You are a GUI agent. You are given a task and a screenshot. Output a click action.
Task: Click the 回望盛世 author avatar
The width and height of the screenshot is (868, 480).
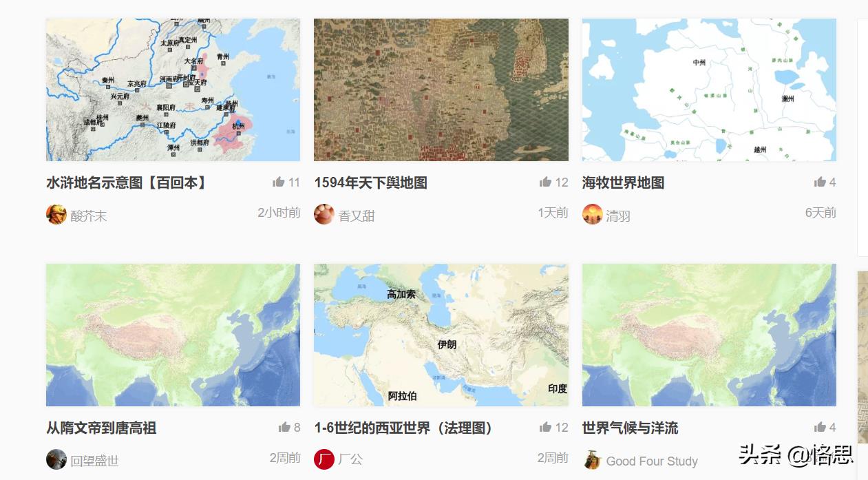click(x=56, y=459)
